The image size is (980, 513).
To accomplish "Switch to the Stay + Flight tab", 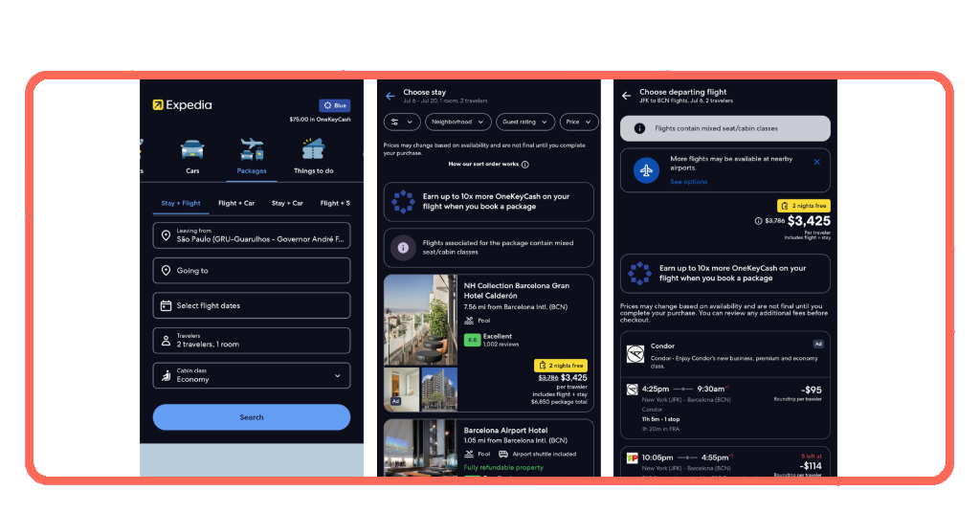I will 181,203.
